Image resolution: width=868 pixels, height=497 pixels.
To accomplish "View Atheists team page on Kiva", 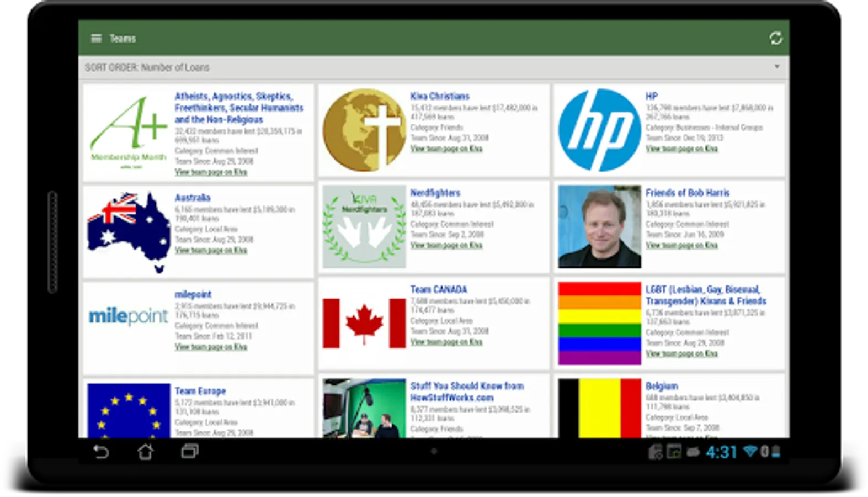I will [211, 172].
